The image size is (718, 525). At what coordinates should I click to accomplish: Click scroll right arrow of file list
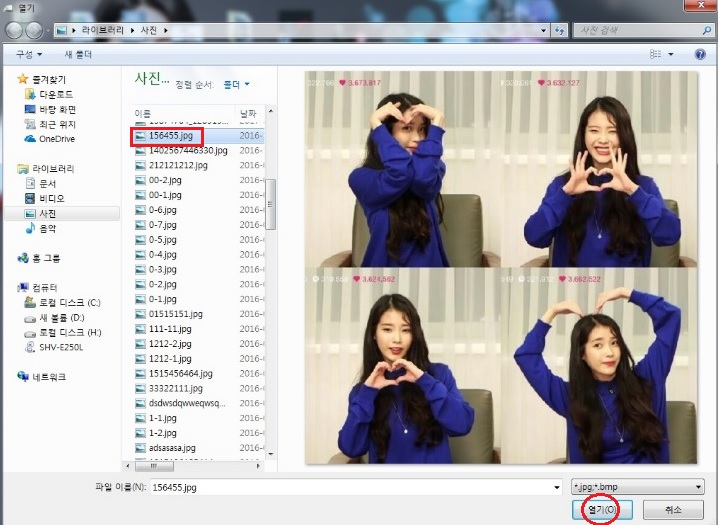pyautogui.click(x=258, y=466)
